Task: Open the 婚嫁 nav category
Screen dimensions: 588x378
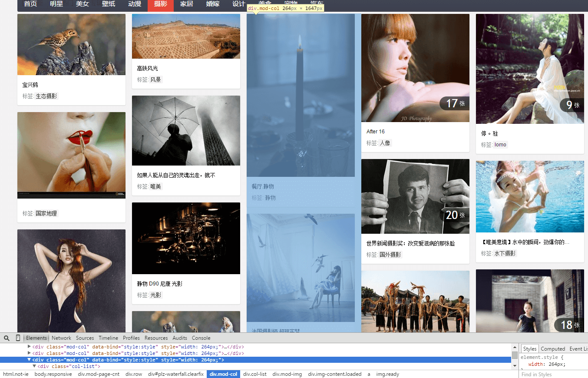Action: tap(213, 4)
